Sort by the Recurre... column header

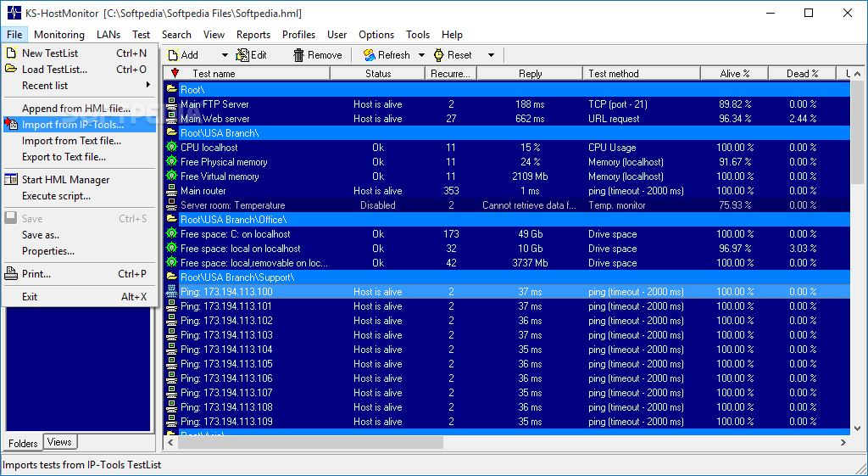click(451, 73)
